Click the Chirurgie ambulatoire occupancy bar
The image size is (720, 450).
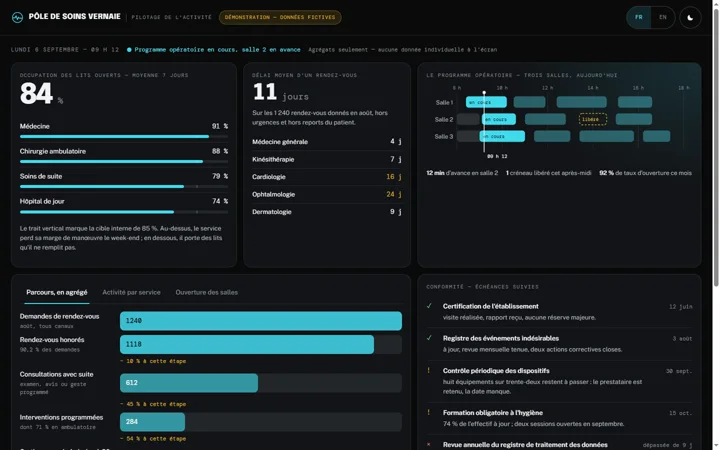click(124, 162)
